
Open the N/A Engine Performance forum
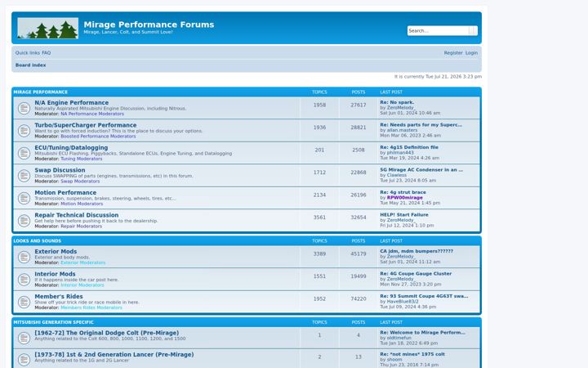coord(72,102)
